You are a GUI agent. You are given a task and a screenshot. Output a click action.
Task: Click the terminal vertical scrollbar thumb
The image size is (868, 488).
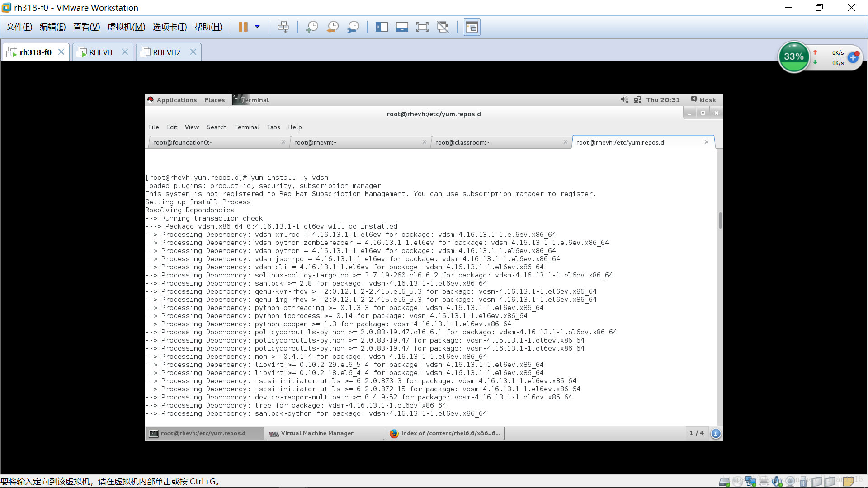tap(720, 221)
